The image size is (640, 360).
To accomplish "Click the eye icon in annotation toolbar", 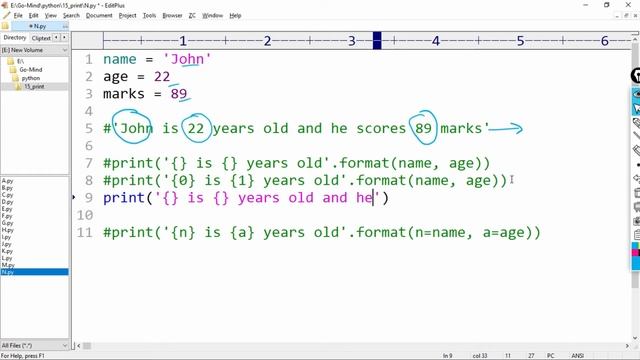I will pos(636,95).
